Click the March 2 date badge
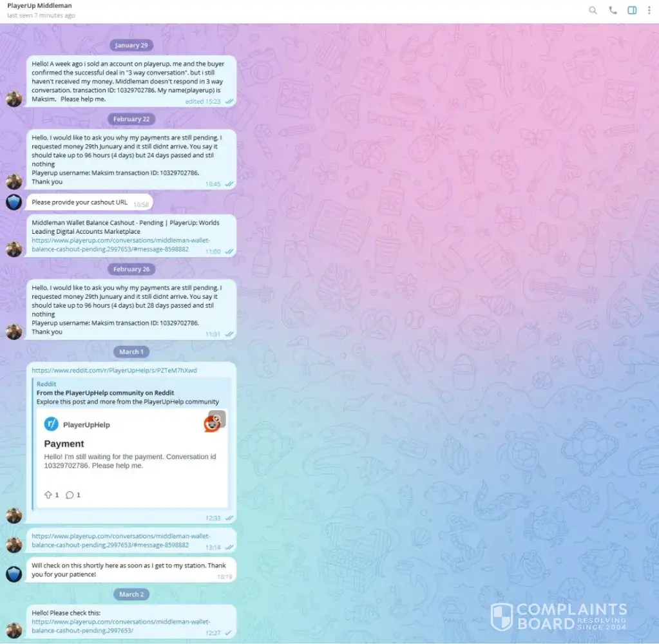This screenshot has height=644, width=659. click(131, 594)
